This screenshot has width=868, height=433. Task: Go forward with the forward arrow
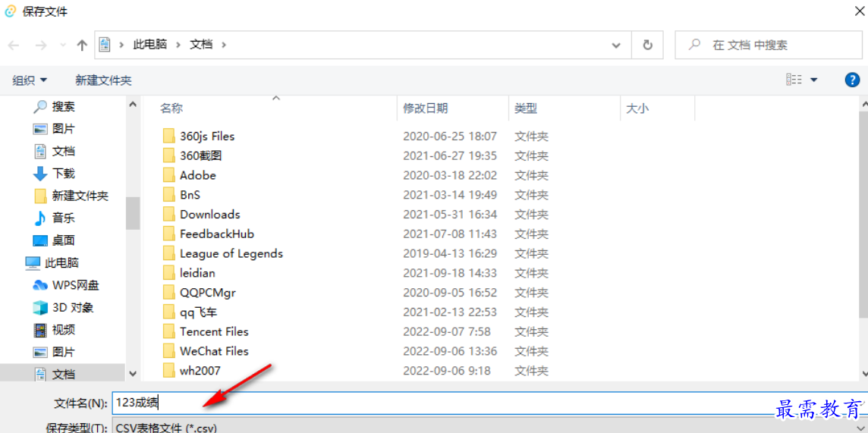click(x=41, y=45)
